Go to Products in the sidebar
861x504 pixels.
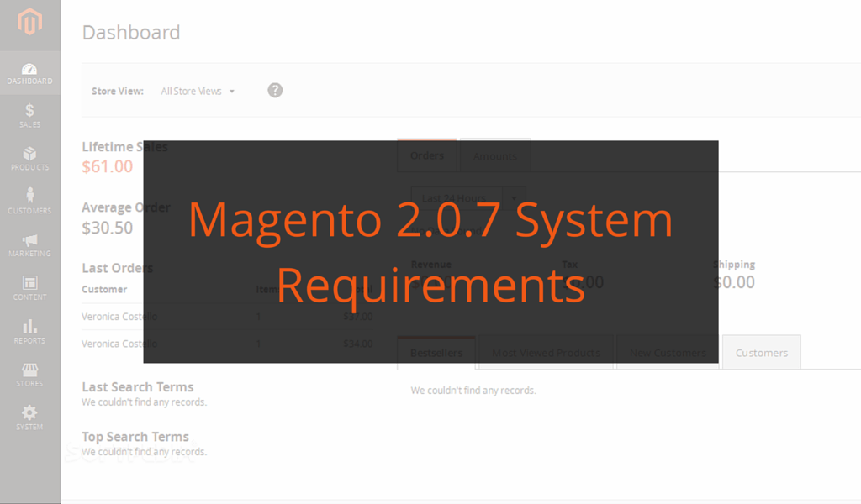(x=29, y=159)
